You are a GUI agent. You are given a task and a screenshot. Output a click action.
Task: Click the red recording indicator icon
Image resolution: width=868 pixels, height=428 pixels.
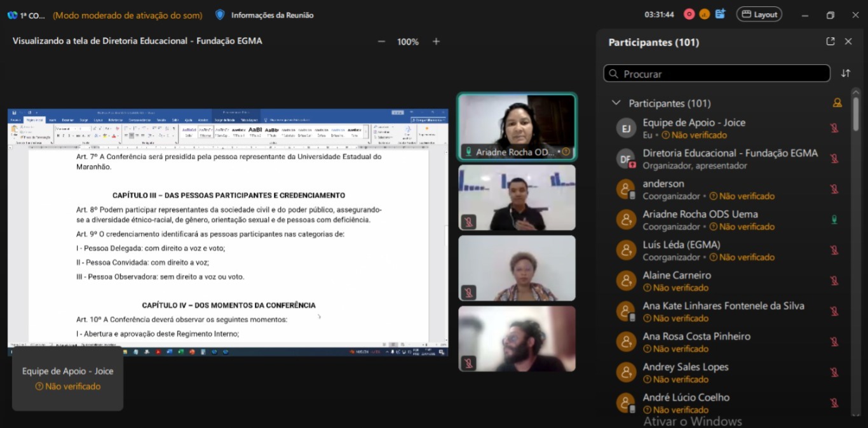pos(689,15)
